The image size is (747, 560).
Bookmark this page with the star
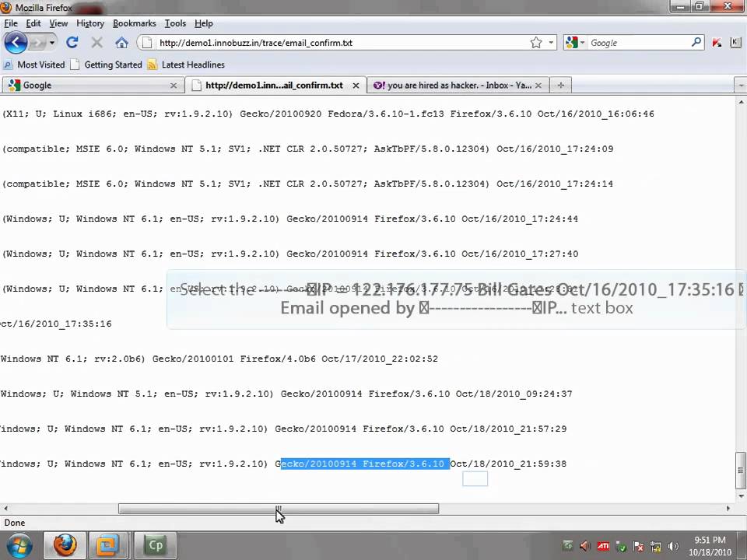pyautogui.click(x=536, y=43)
